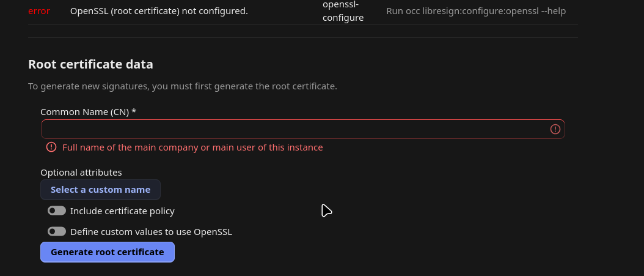The width and height of the screenshot is (644, 276).
Task: Focus the Common Name (CN) input field
Action: pos(302,129)
